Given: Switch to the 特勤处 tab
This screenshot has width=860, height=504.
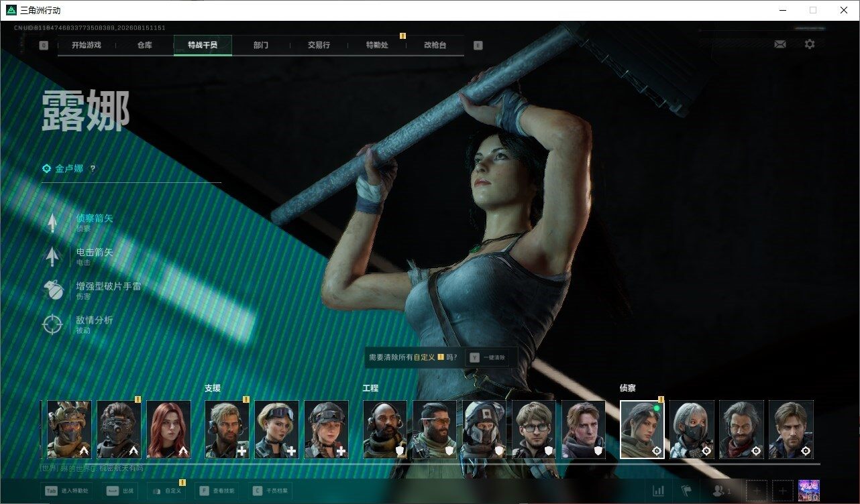Looking at the screenshot, I should (x=377, y=46).
